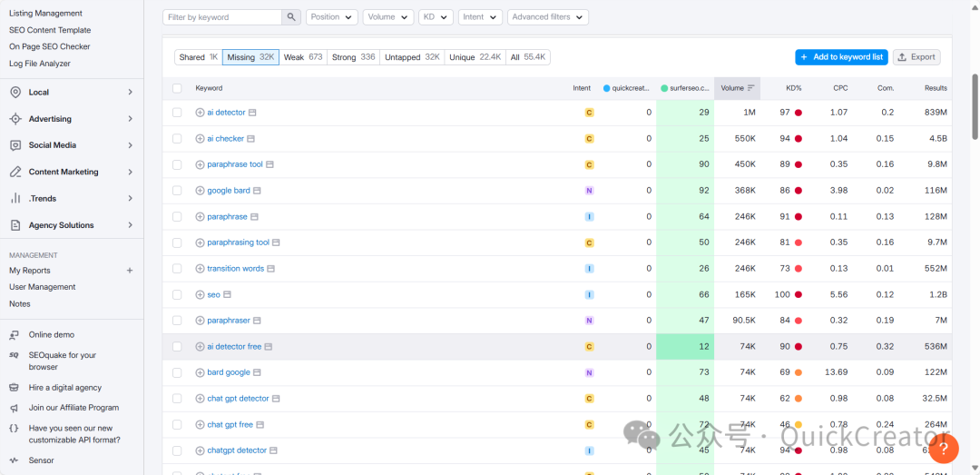Select the Untapped keywords tab

click(x=411, y=57)
